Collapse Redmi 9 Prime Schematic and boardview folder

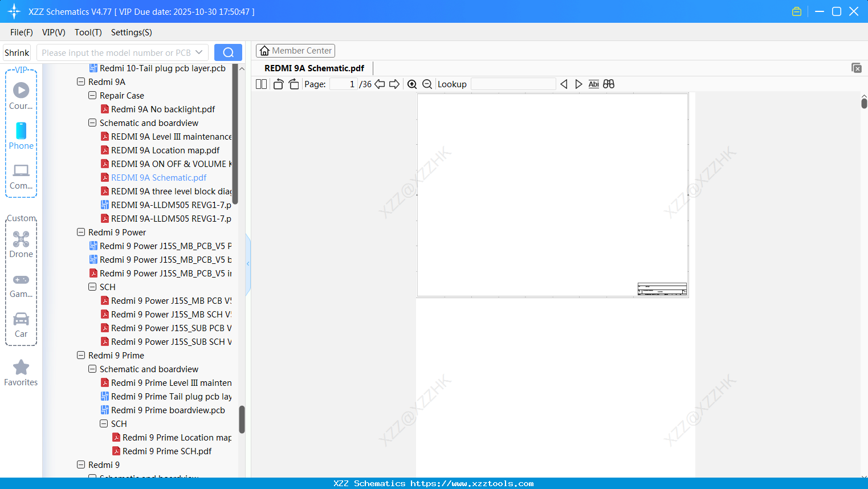coord(92,369)
